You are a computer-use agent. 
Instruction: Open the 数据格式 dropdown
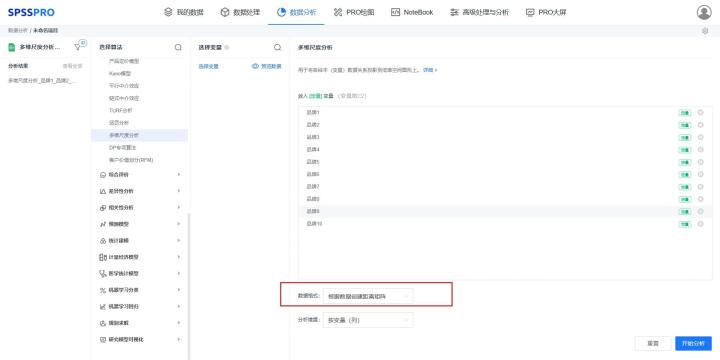368,297
